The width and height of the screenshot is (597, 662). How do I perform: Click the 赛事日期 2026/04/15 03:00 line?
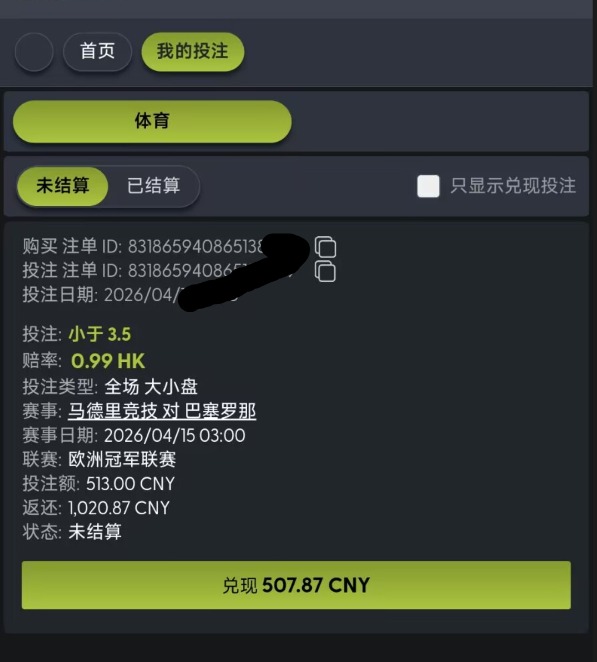[134, 435]
